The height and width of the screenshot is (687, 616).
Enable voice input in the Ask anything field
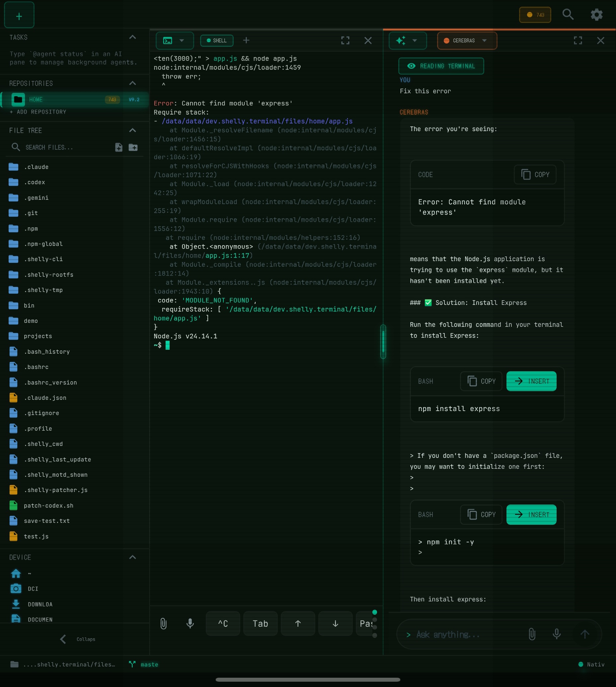pos(557,634)
